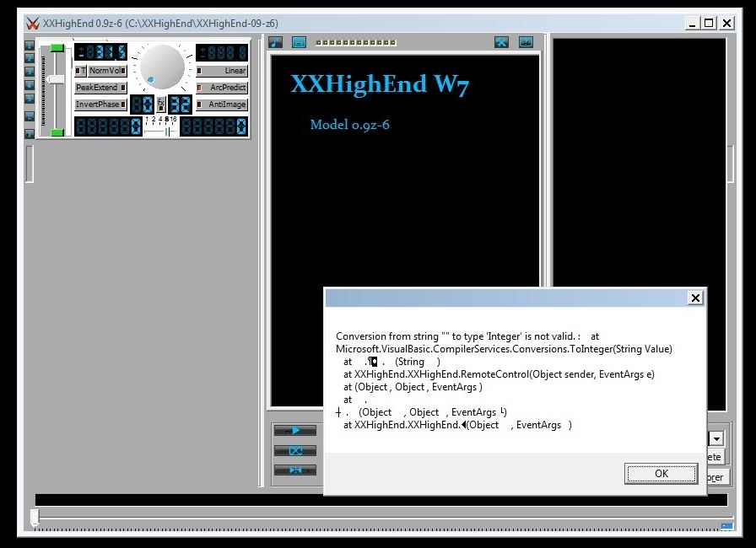The width and height of the screenshot is (756, 548).
Task: Click the 31.5 volume digit display
Action: [x=100, y=52]
